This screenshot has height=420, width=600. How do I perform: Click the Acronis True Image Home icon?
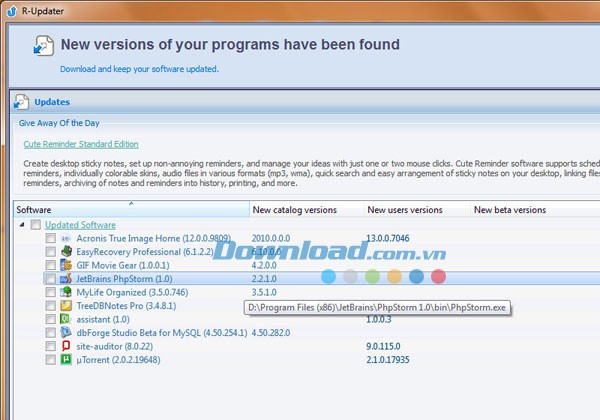(x=66, y=238)
